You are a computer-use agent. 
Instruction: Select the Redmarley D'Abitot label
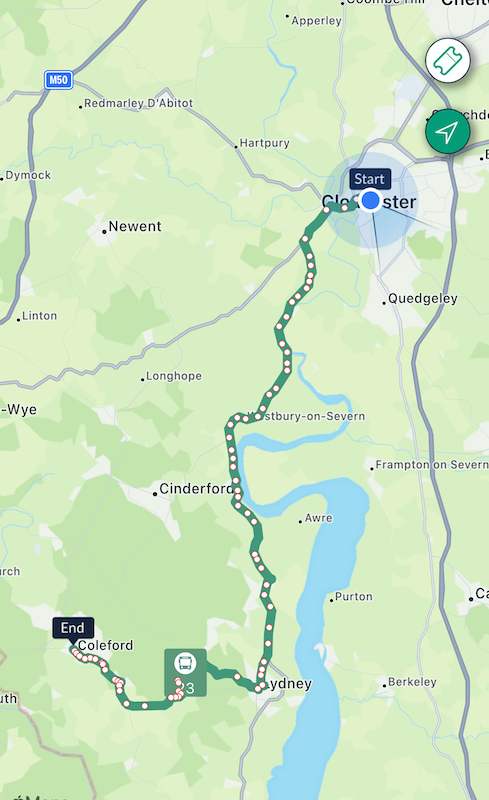coord(138,103)
